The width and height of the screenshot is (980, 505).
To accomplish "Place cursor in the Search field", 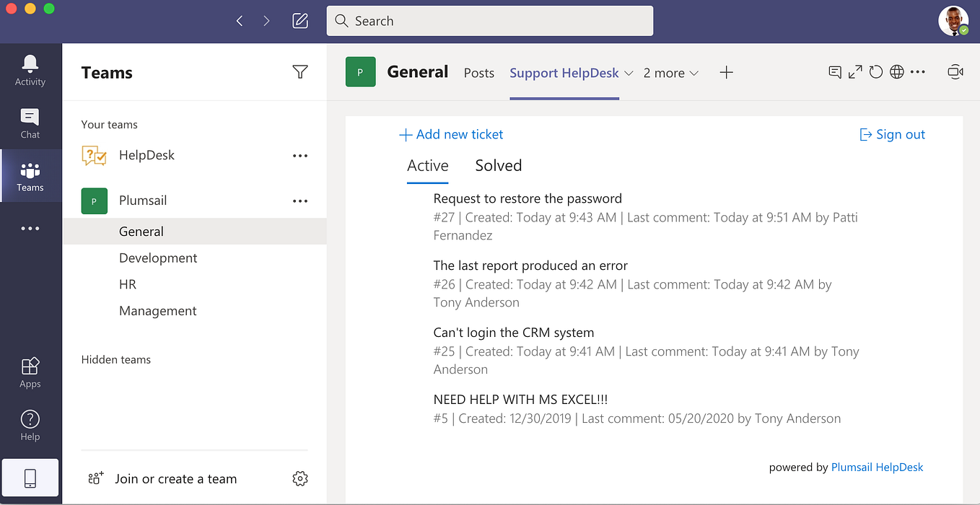I will 489,20.
